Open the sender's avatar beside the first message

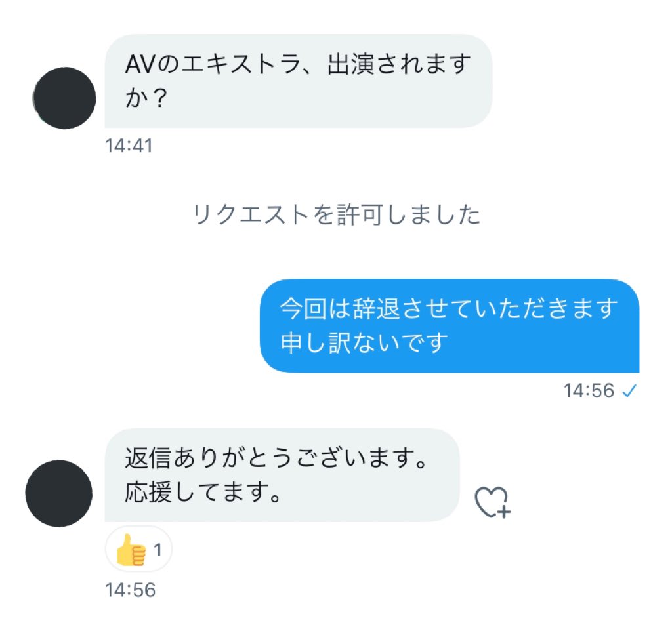click(x=64, y=98)
